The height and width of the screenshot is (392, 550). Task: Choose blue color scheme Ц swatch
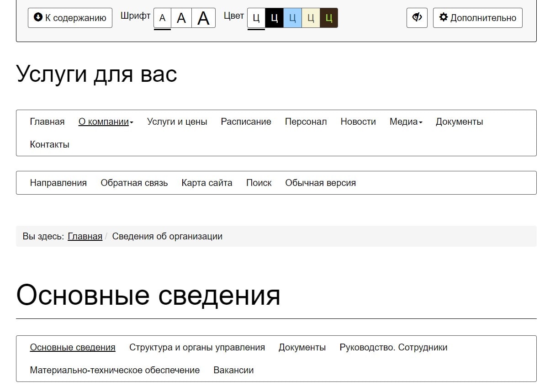coord(292,18)
